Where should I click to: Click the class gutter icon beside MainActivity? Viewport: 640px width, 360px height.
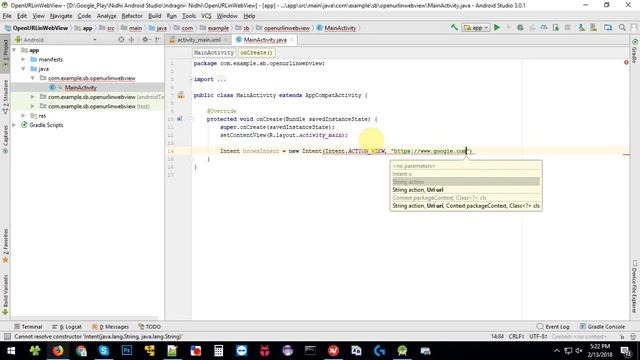(x=181, y=95)
